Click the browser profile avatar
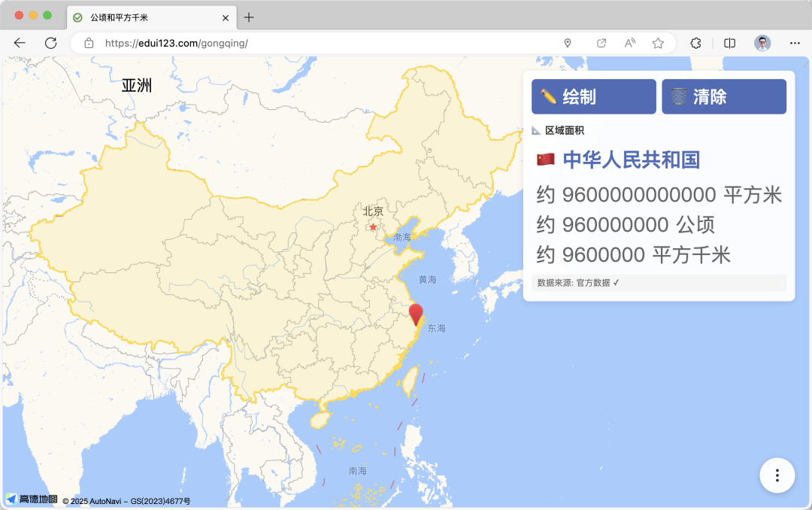This screenshot has height=510, width=812. 762,43
